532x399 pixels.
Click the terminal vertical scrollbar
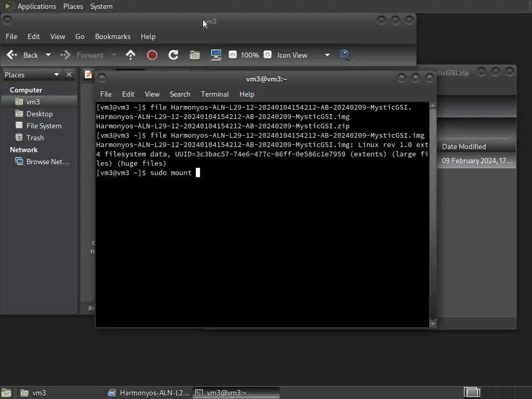pos(433,215)
